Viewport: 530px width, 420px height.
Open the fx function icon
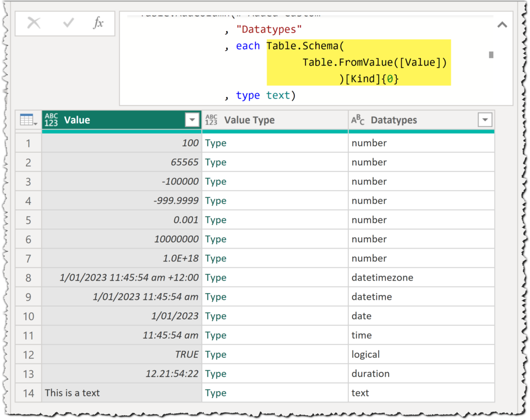[x=98, y=23]
